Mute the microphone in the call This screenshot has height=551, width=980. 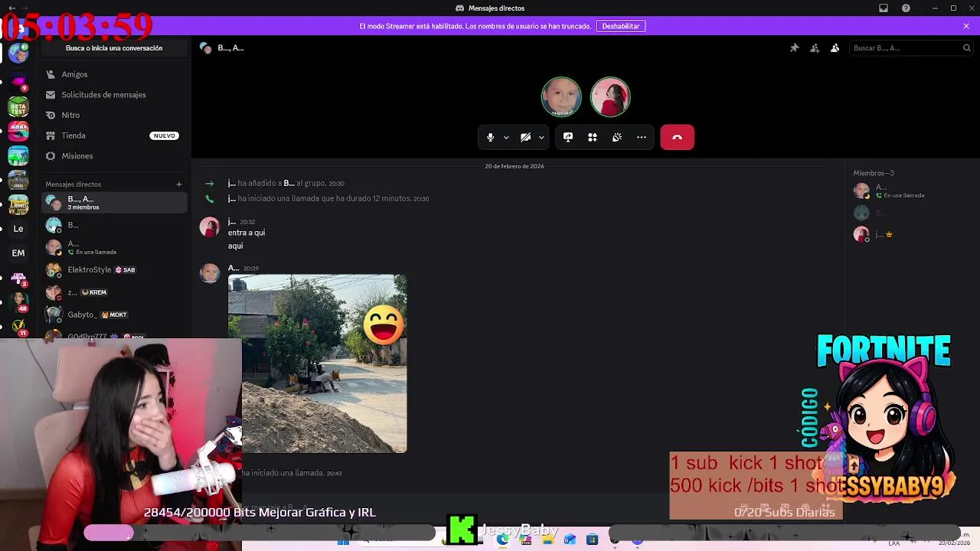(x=491, y=138)
